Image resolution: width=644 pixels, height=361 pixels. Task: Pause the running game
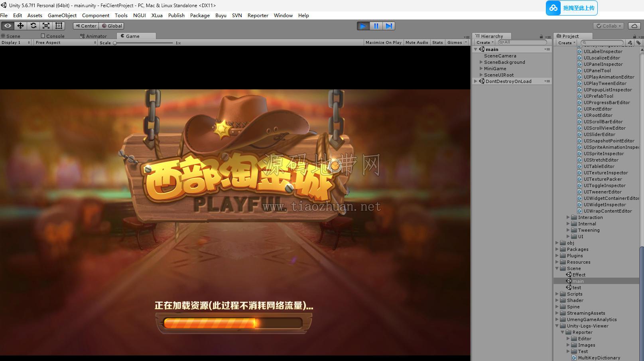(x=376, y=26)
